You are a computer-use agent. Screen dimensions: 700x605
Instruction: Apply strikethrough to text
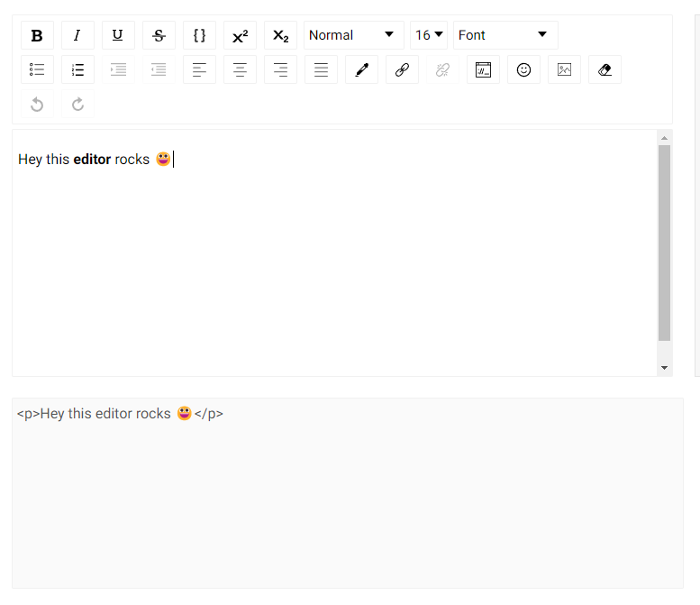tap(159, 35)
